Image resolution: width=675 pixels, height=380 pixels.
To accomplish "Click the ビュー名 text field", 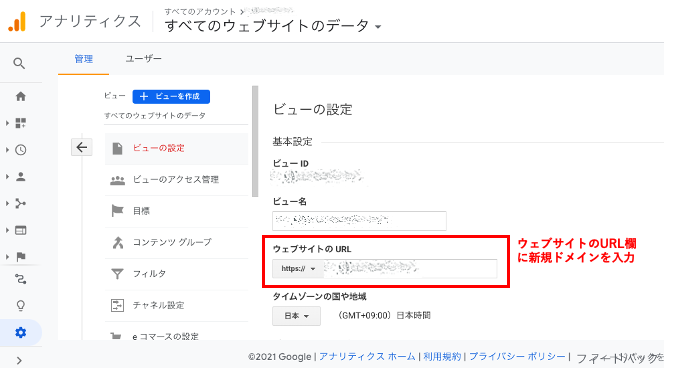I will pos(359,221).
